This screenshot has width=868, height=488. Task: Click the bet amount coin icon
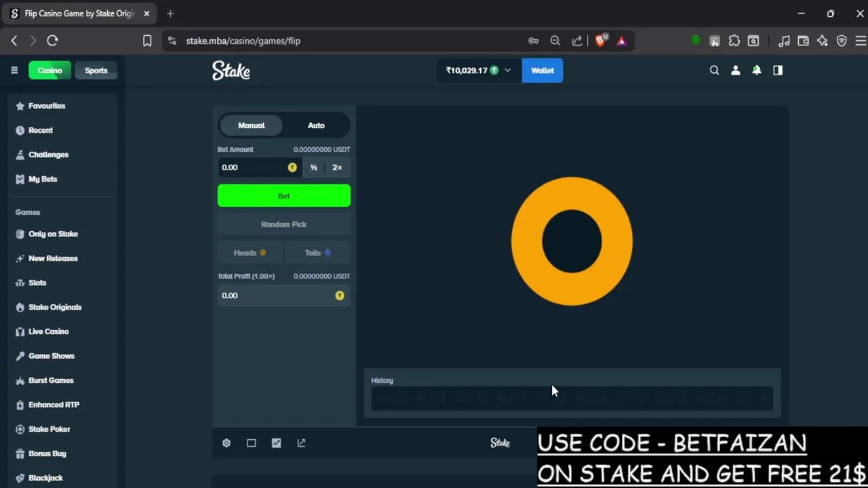click(292, 167)
